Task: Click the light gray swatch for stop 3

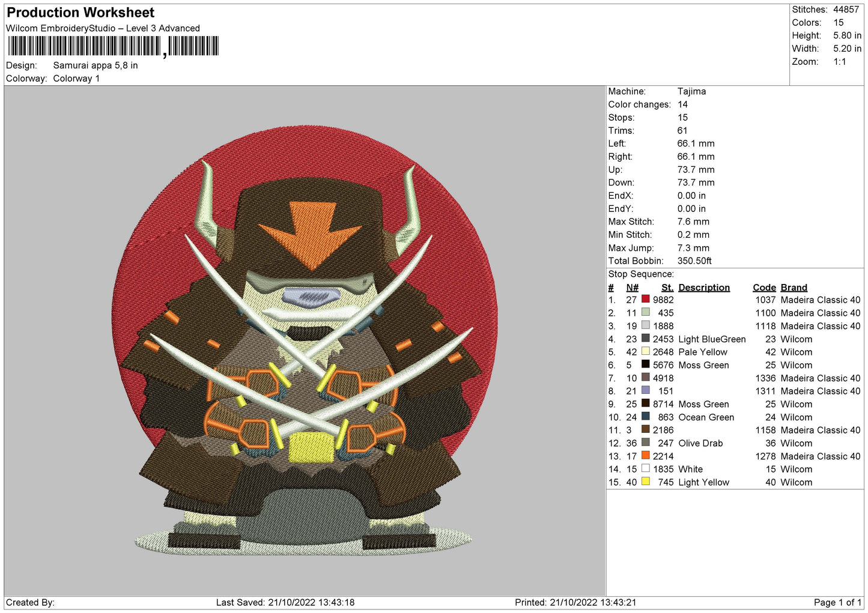Action: click(x=646, y=325)
